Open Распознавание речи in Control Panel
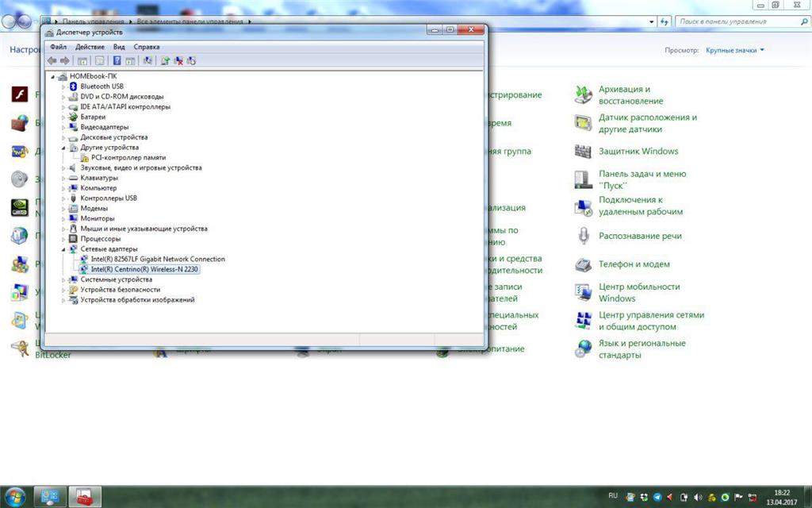The width and height of the screenshot is (812, 508). [640, 236]
